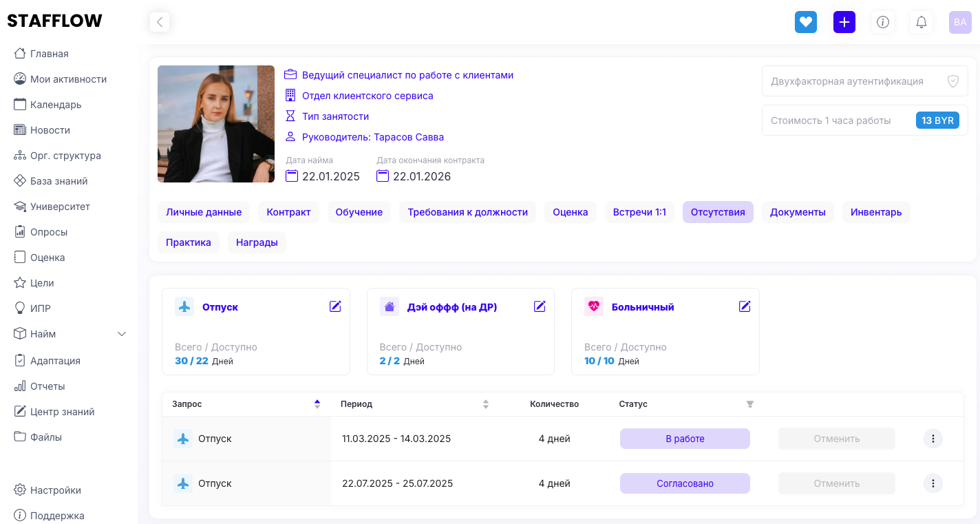Open the BA user avatar

pos(959,22)
